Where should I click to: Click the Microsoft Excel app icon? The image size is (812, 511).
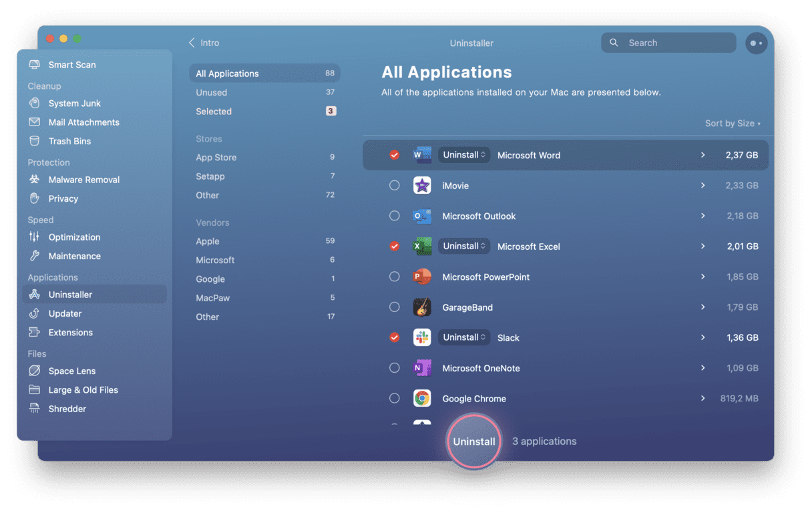click(422, 246)
